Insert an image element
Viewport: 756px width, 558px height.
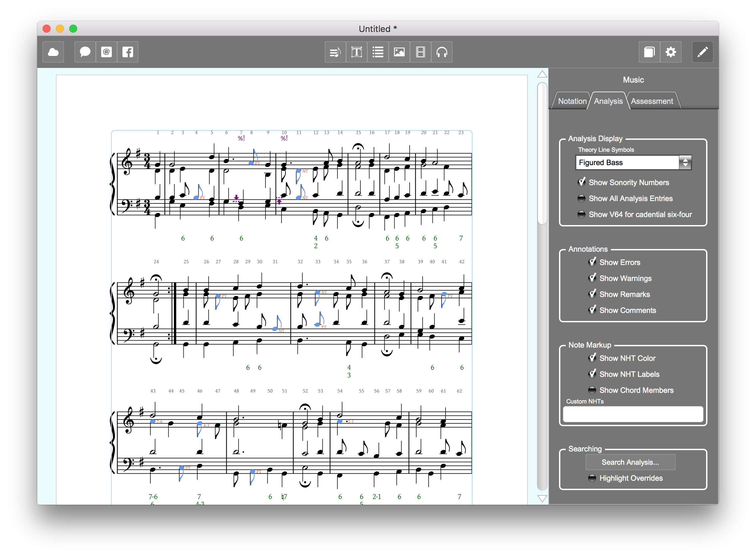click(x=399, y=52)
